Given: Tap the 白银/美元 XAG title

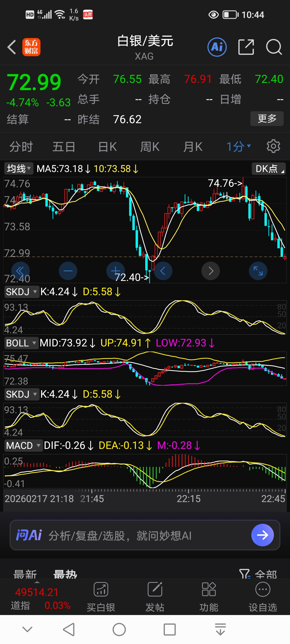Looking at the screenshot, I should point(145,47).
